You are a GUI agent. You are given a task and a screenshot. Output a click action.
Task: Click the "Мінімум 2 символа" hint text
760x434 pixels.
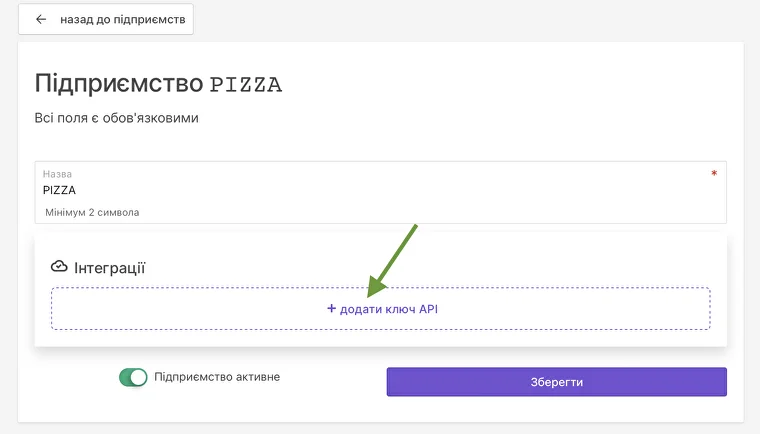pyautogui.click(x=92, y=212)
